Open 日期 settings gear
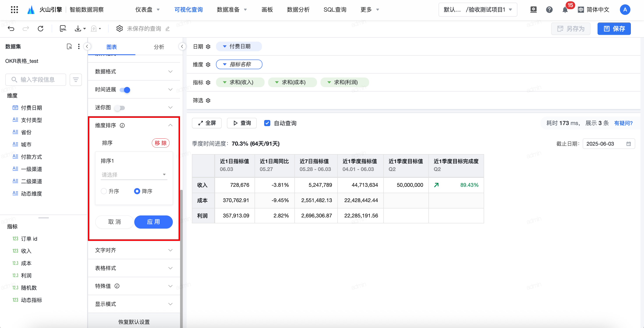This screenshot has width=644, height=328. pos(208,47)
